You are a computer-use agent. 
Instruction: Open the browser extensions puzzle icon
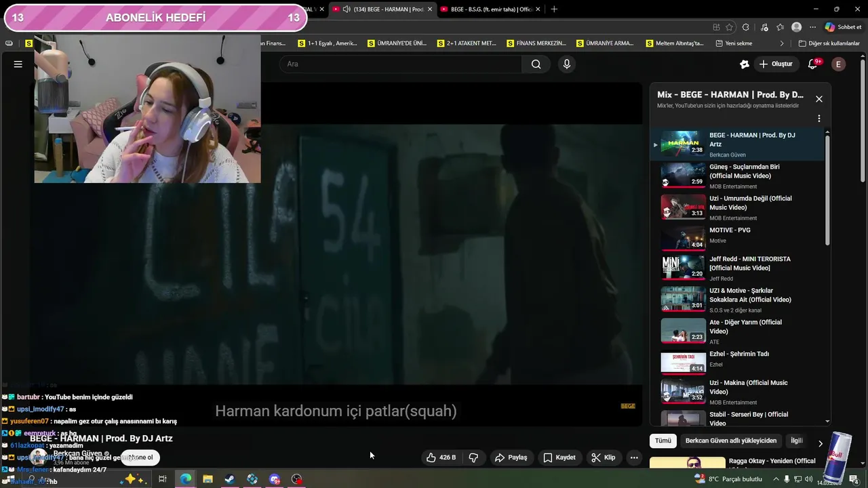pos(746,27)
